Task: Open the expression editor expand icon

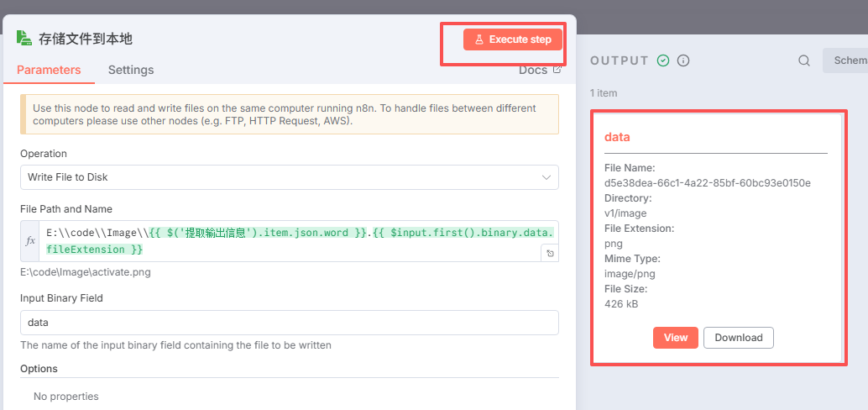Action: click(x=550, y=253)
